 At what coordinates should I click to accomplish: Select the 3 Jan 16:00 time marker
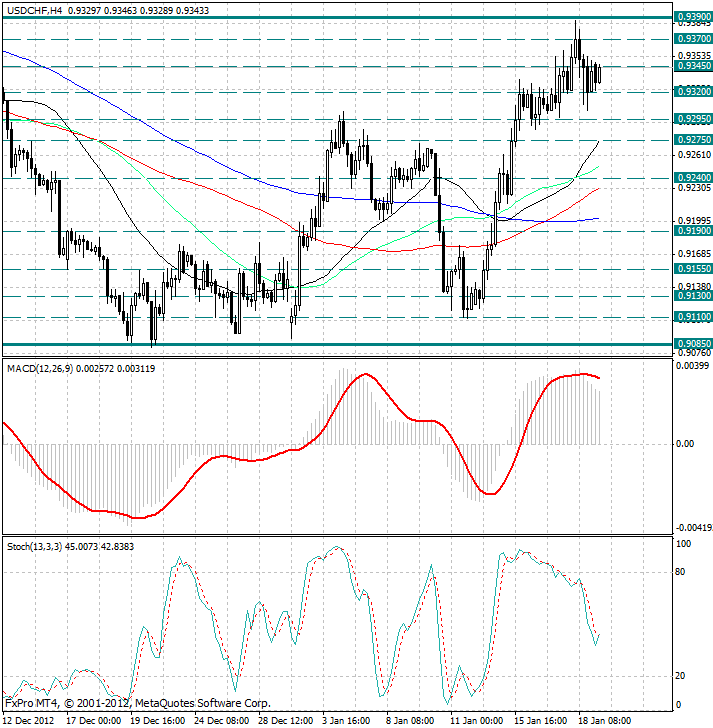point(347,719)
